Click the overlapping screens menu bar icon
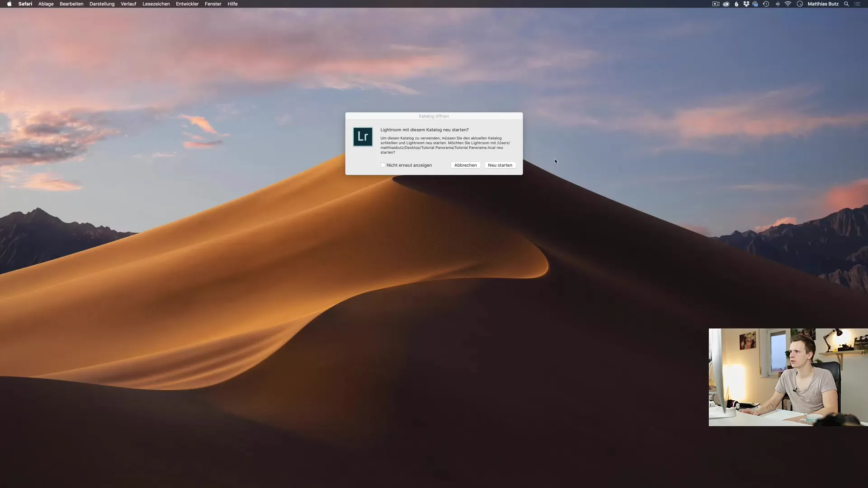The image size is (868, 488). pyautogui.click(x=755, y=4)
